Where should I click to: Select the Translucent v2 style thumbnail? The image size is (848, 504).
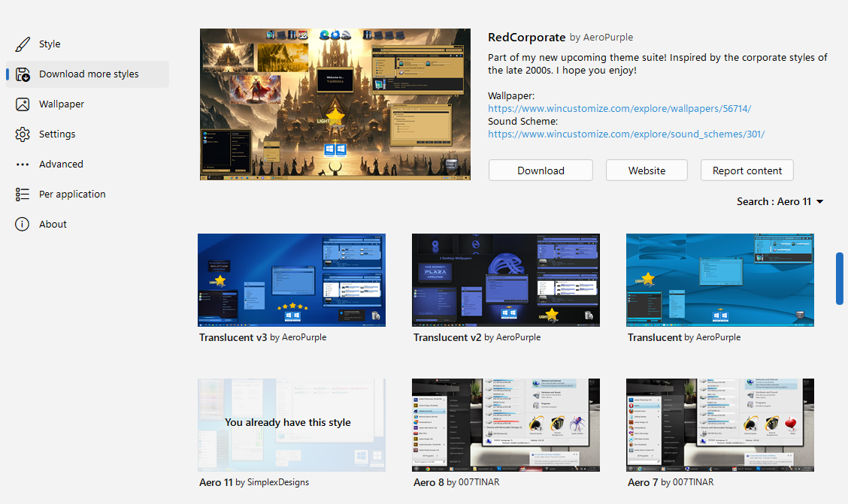(x=506, y=279)
